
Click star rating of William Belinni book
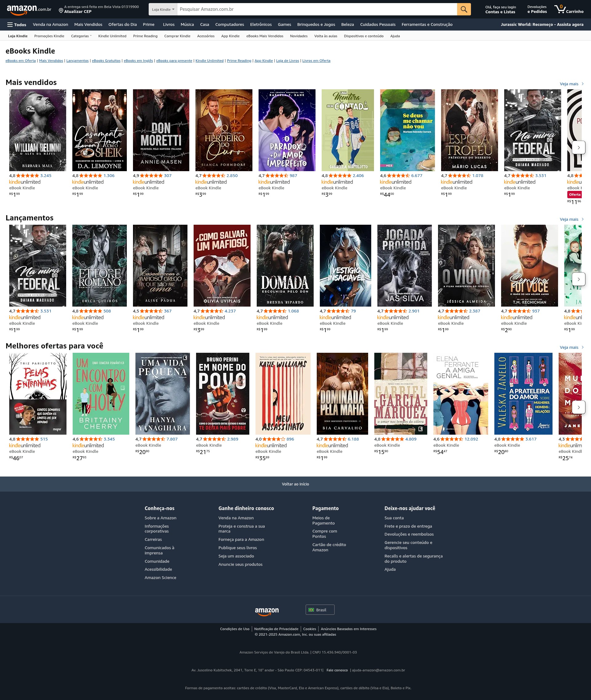pyautogui.click(x=27, y=175)
